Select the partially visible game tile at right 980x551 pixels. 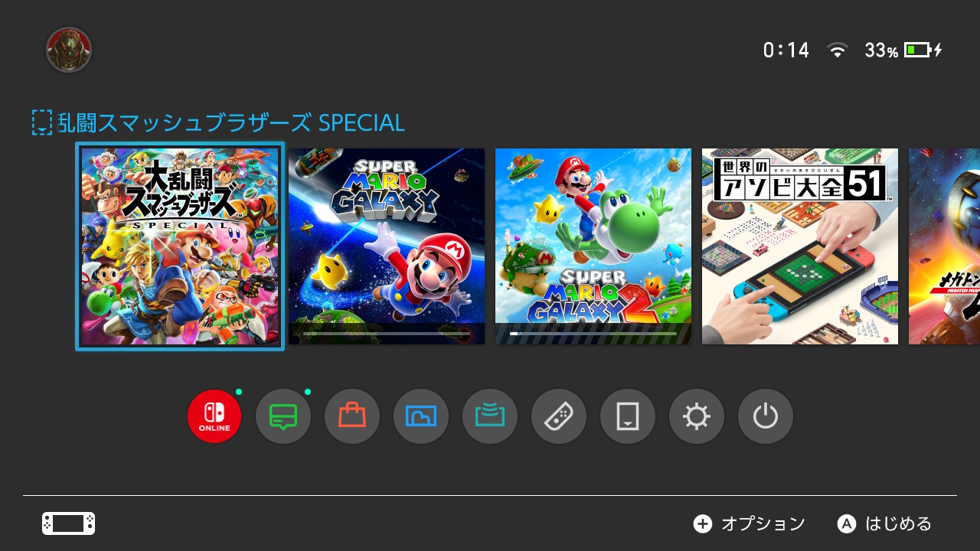pos(944,246)
